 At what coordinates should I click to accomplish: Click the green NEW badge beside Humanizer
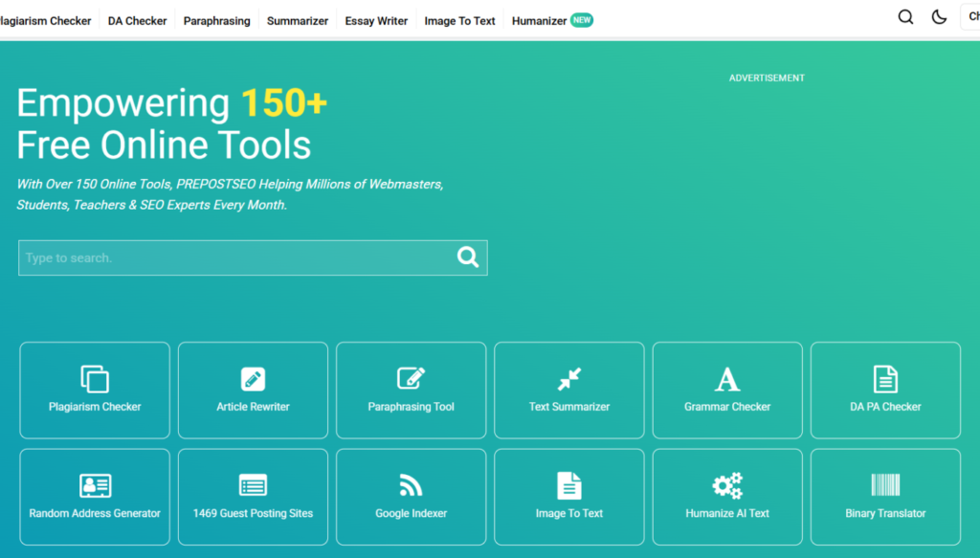click(582, 20)
